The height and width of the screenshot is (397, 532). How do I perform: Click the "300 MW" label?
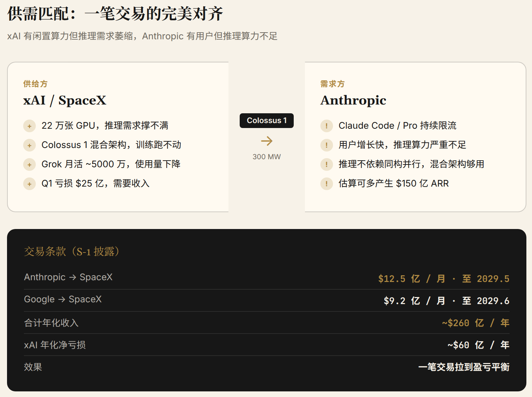point(267,157)
